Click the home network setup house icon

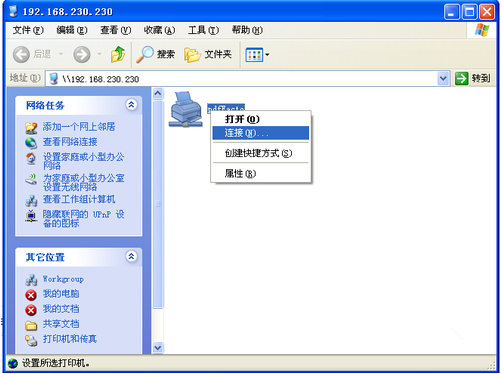pyautogui.click(x=31, y=158)
